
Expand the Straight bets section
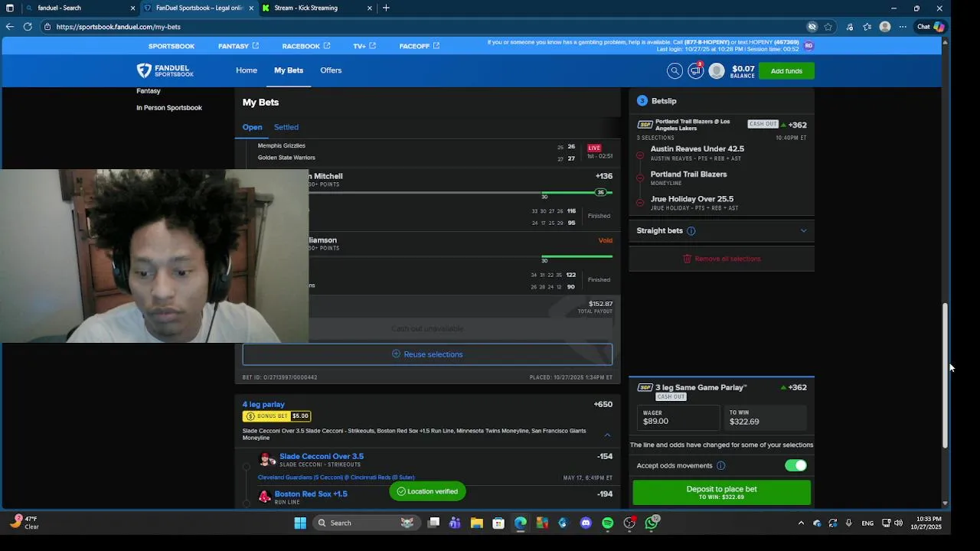point(803,230)
